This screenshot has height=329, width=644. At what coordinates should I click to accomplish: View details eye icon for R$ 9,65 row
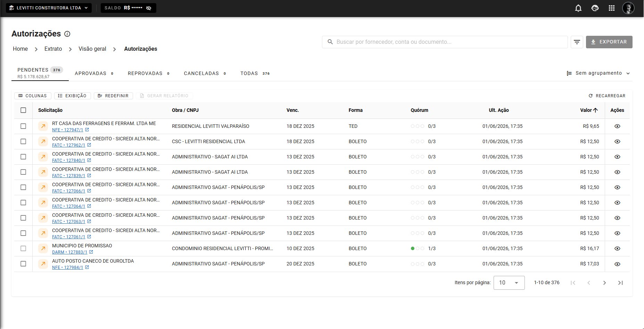617,126
